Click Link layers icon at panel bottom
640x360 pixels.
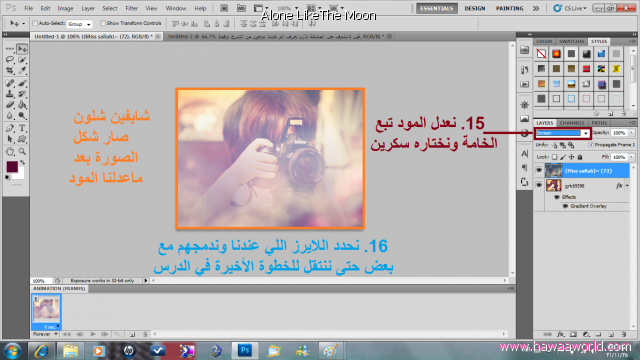coord(548,334)
